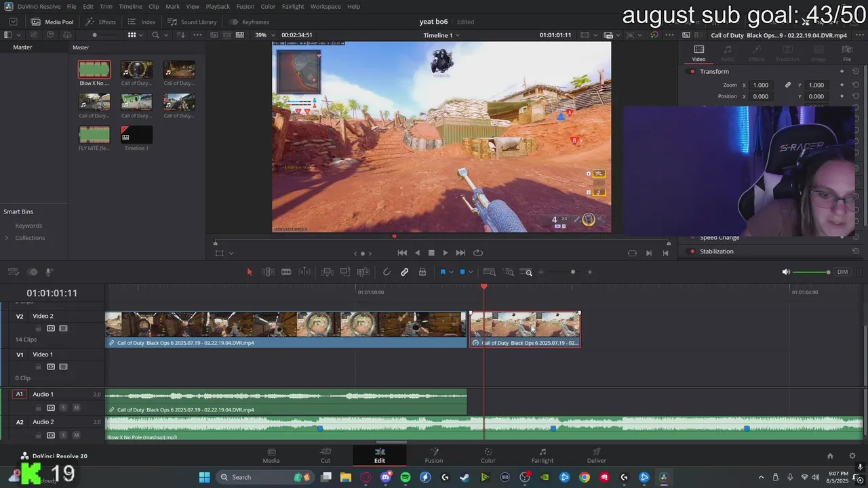
Task: Open File Explorer in the taskbar
Action: (x=346, y=477)
